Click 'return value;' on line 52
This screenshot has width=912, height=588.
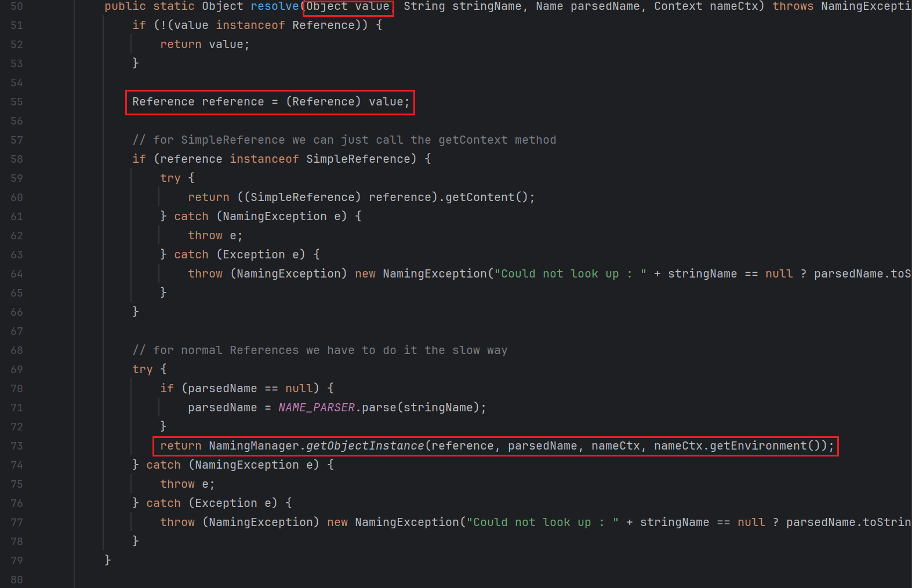(205, 45)
